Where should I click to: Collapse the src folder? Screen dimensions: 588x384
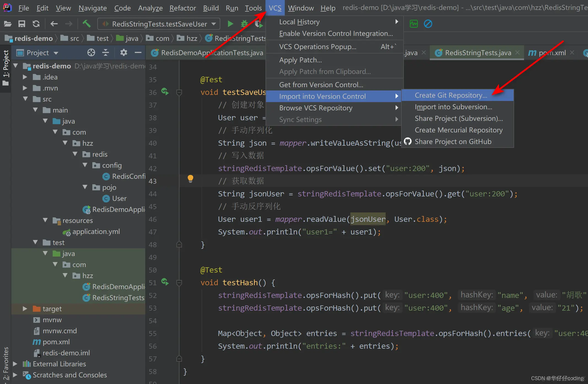pos(25,99)
